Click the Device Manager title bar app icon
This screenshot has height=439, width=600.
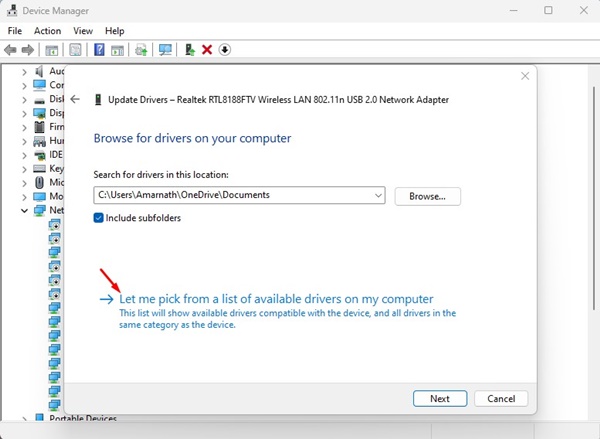12,10
